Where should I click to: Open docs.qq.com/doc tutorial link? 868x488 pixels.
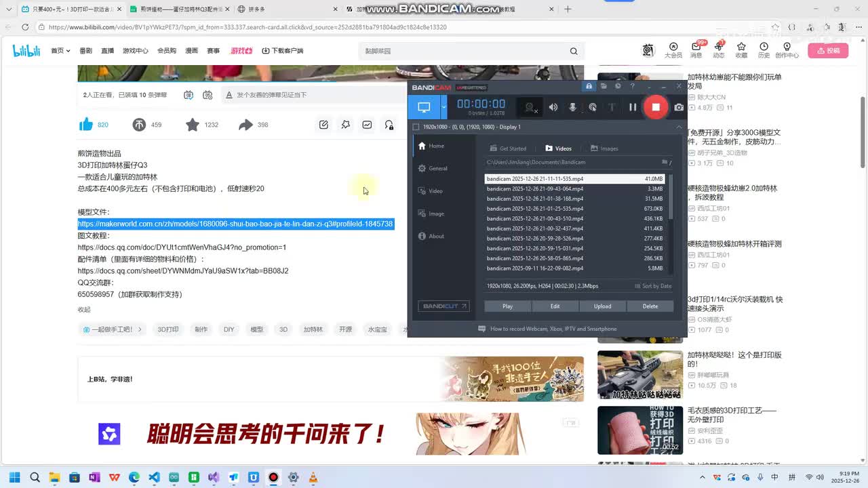[x=182, y=247]
